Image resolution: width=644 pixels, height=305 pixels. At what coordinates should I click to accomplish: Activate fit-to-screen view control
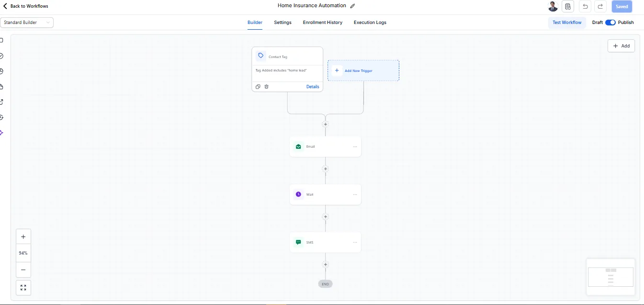click(x=23, y=287)
